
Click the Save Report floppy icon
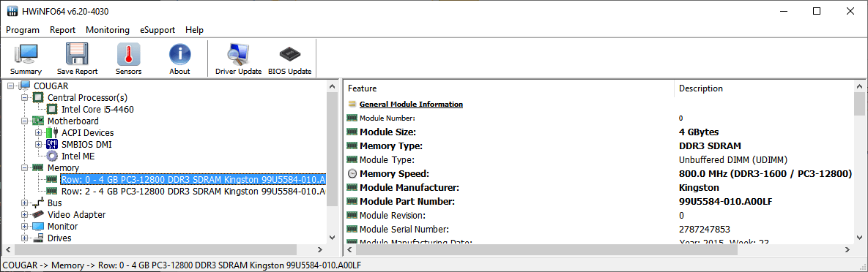pos(77,59)
